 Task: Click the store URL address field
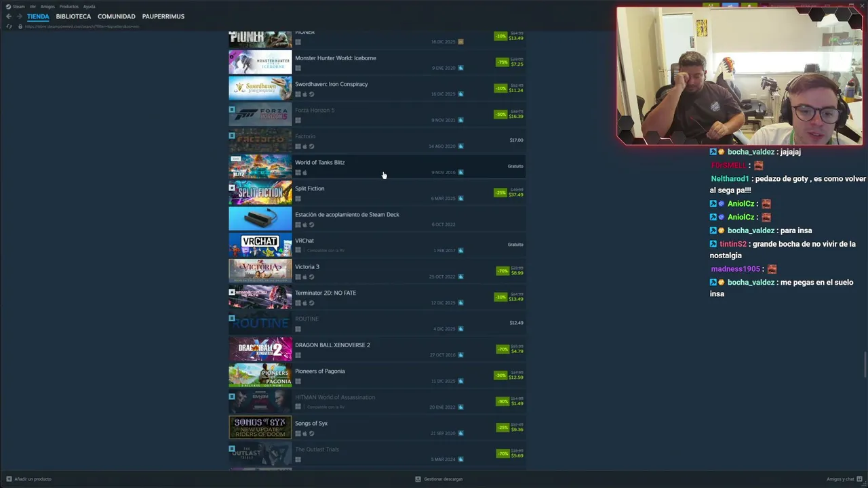(x=82, y=26)
